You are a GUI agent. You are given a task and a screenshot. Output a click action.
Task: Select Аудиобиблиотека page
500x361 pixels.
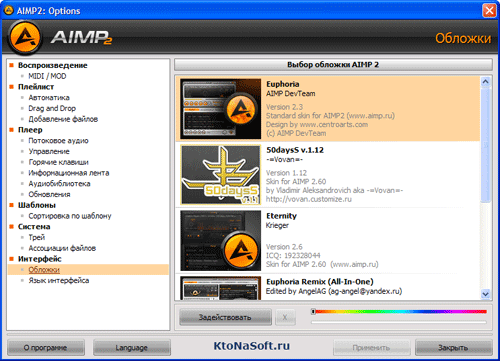(x=59, y=184)
